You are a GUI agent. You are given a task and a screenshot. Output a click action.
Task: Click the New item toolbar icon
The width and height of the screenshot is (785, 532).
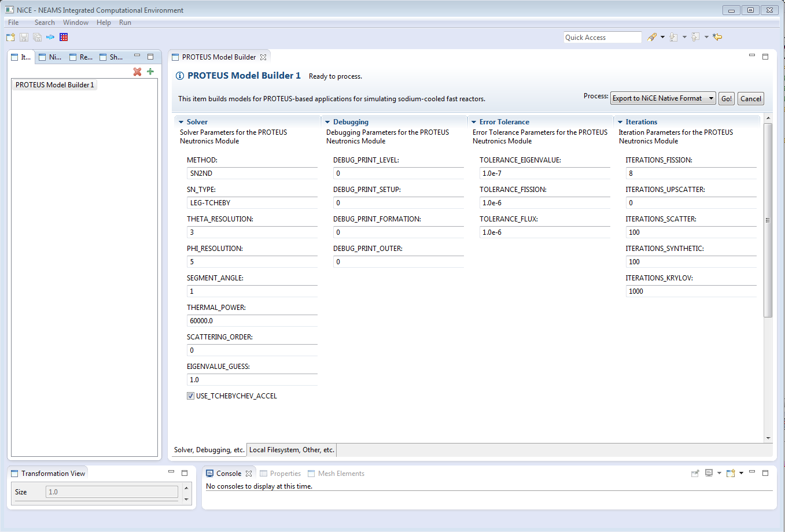tap(10, 37)
